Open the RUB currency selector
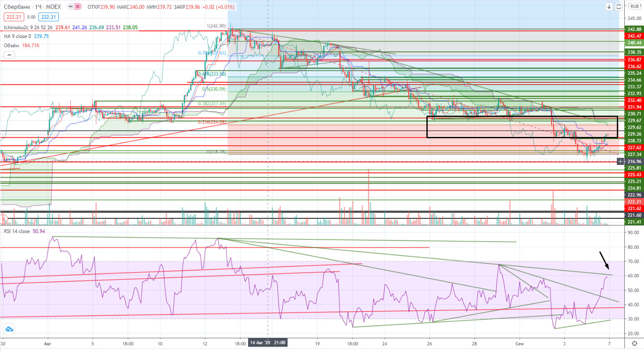Viewport: 644px width, 352px height. point(634,7)
